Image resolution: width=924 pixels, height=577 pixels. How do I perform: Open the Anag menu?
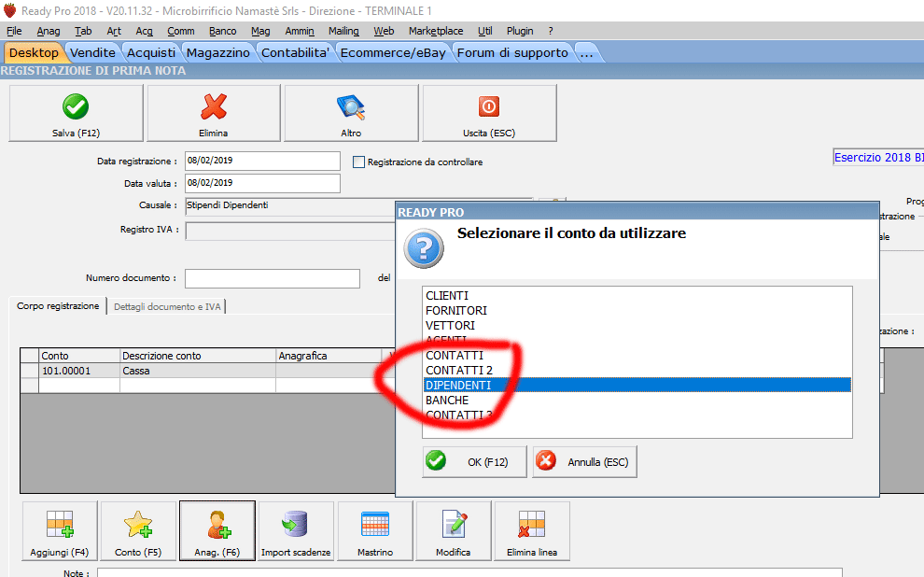pyautogui.click(x=49, y=31)
